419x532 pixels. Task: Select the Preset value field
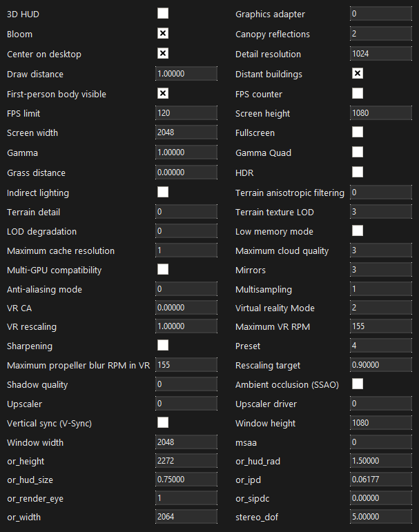(381, 346)
